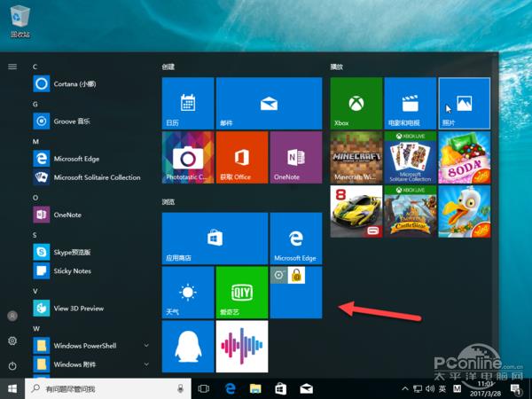Launch the QQ penguin tile
Viewport: 532px width, 399px height.
[x=187, y=346]
